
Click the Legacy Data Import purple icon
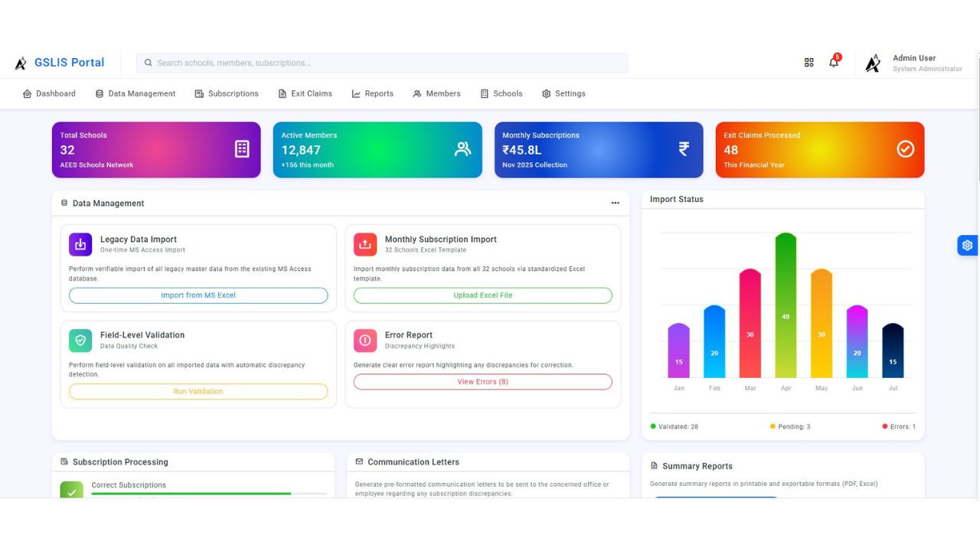click(80, 244)
